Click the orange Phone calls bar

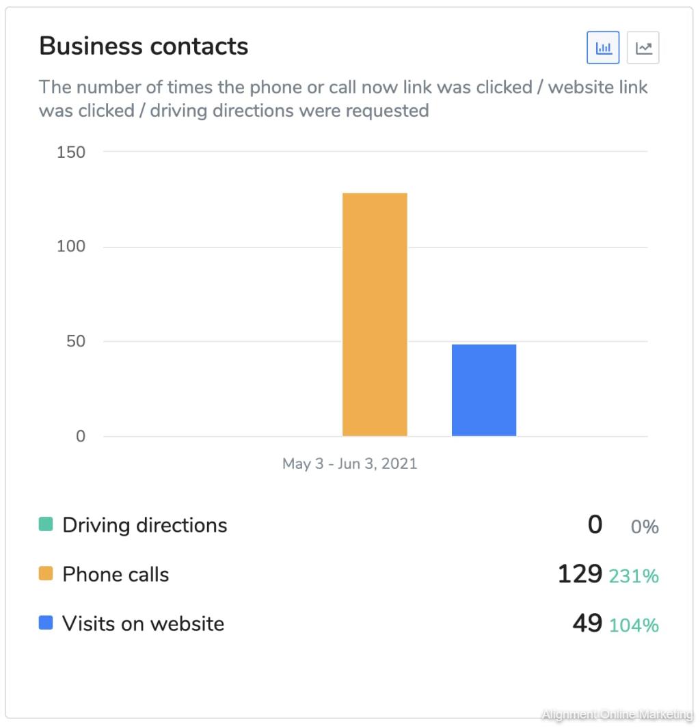(x=374, y=314)
